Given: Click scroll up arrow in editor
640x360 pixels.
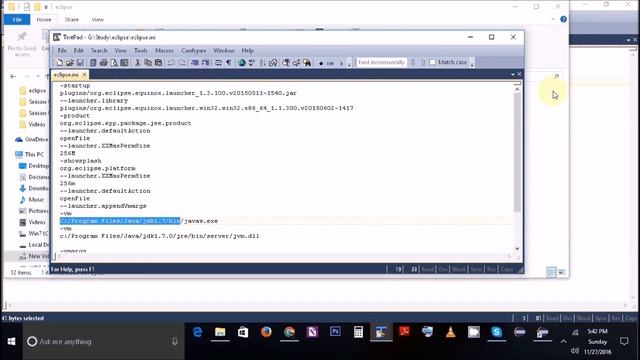Looking at the screenshot, I should click(517, 89).
